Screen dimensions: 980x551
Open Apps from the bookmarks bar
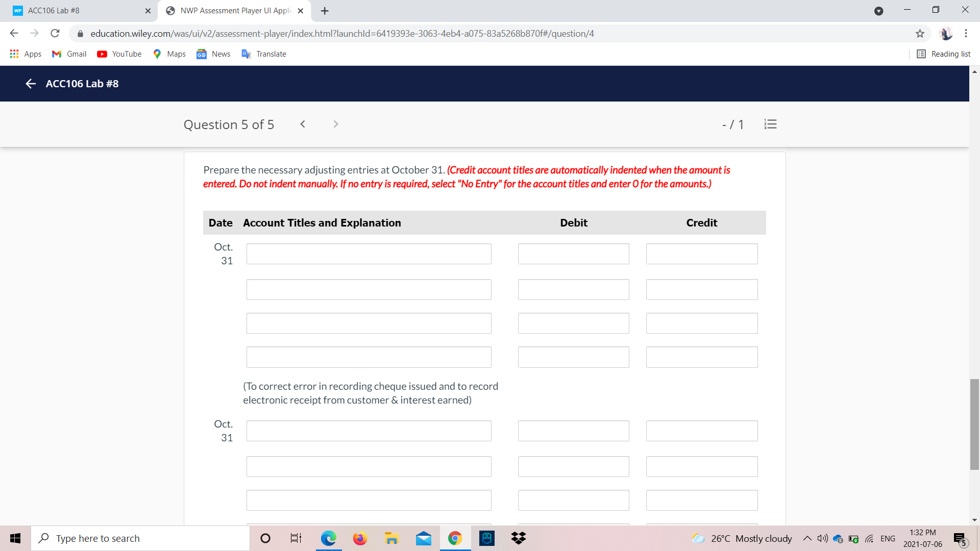[25, 54]
